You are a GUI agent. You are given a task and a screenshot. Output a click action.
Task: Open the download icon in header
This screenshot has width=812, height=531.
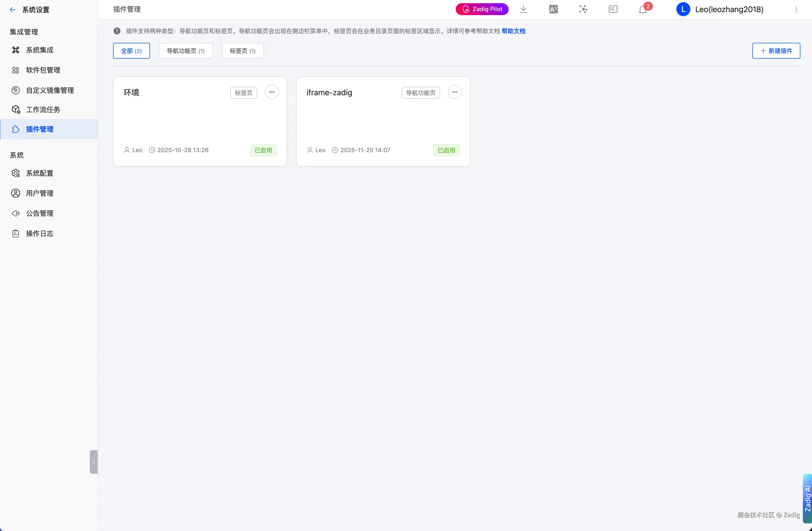[523, 9]
